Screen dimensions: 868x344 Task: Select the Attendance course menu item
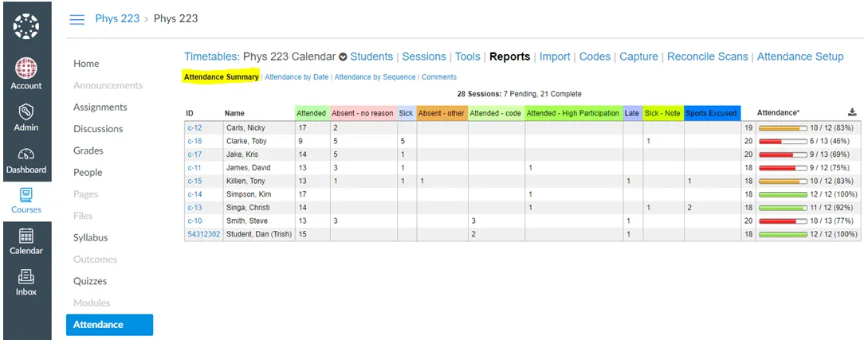pyautogui.click(x=110, y=325)
